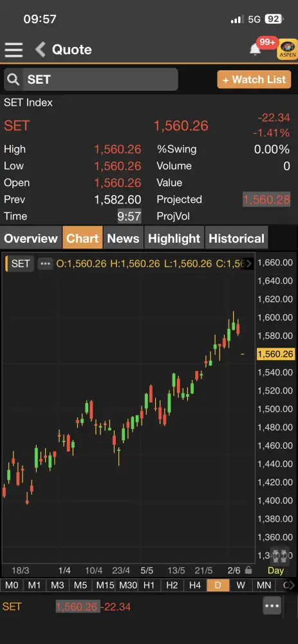
Task: Tap the Prev value 1,582.60
Action: point(117,200)
